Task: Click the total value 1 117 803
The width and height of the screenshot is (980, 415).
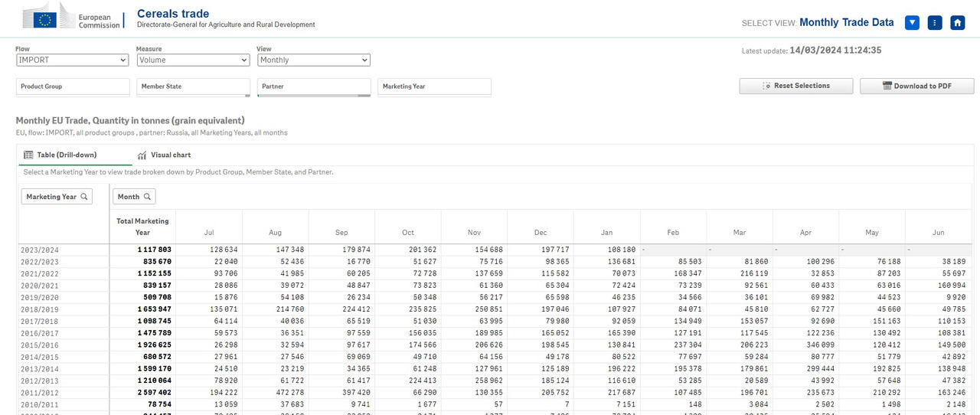Action: [155, 250]
